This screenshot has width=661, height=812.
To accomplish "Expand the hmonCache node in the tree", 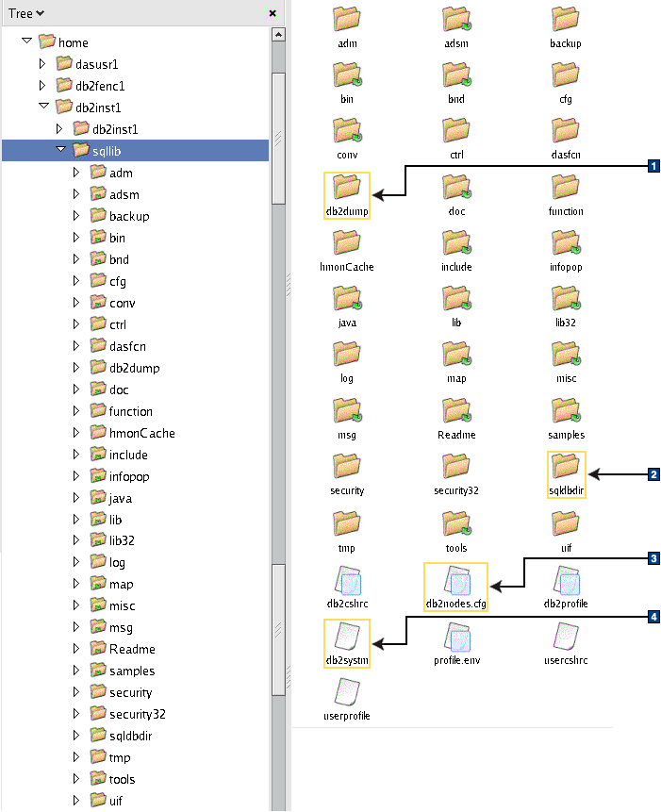I will point(76,432).
